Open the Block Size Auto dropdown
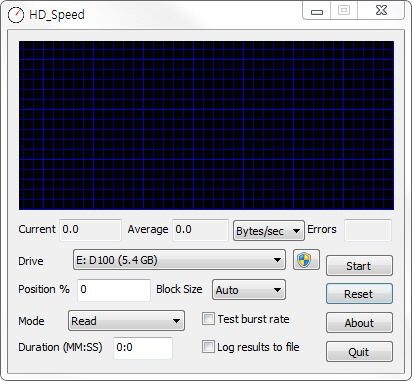This screenshot has width=412, height=381. pyautogui.click(x=249, y=290)
